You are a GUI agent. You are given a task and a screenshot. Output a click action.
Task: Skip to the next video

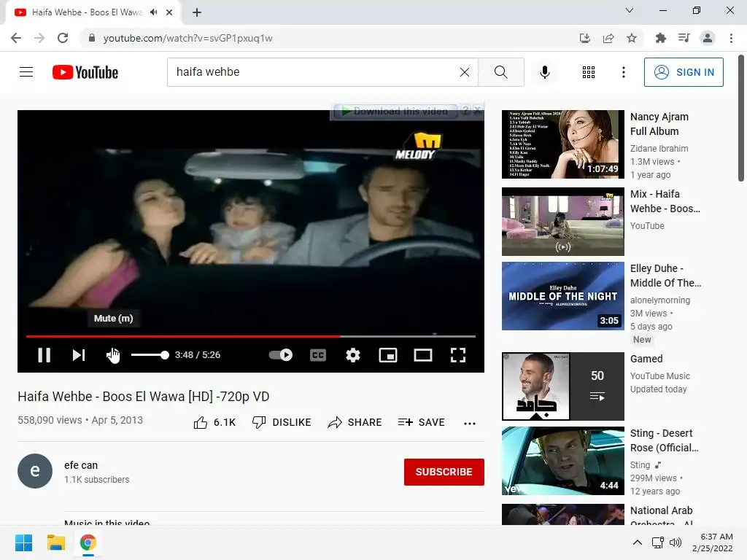point(79,355)
